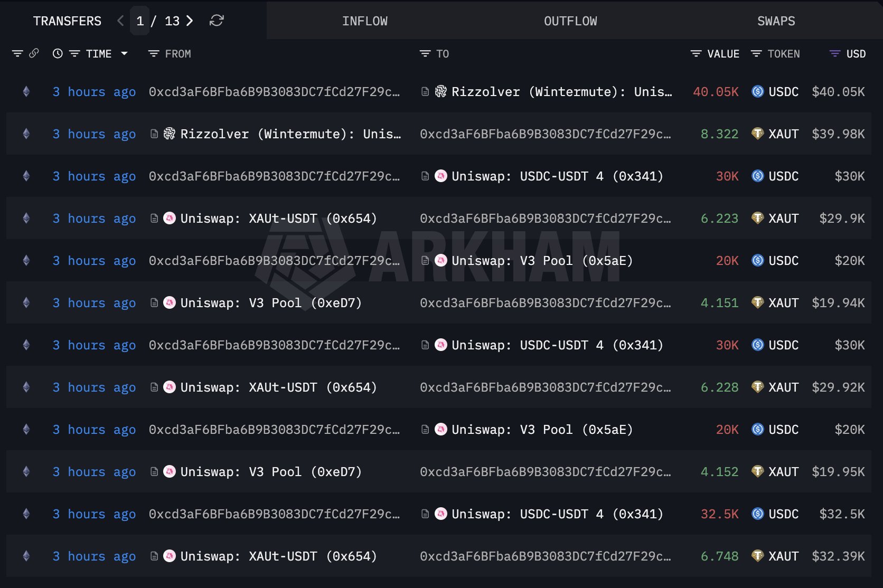The height and width of the screenshot is (588, 883).
Task: Click the Ethereum icon in the 40.05K USDC row
Action: point(26,91)
